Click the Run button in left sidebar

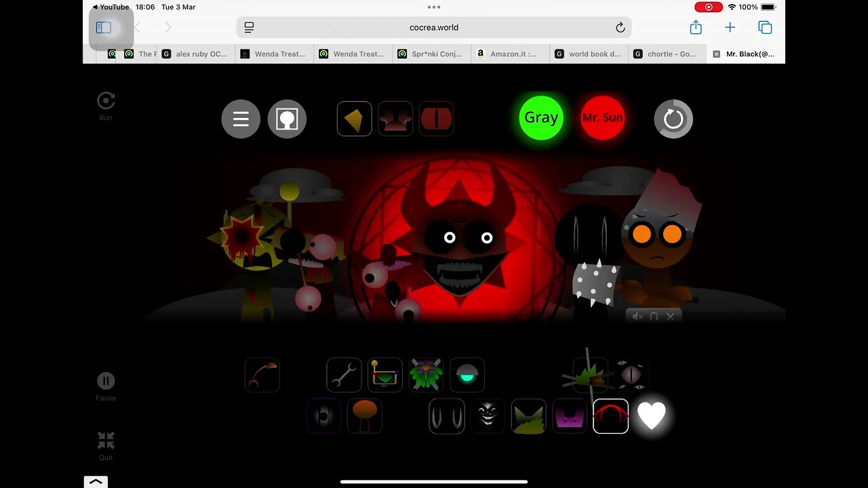point(106,107)
